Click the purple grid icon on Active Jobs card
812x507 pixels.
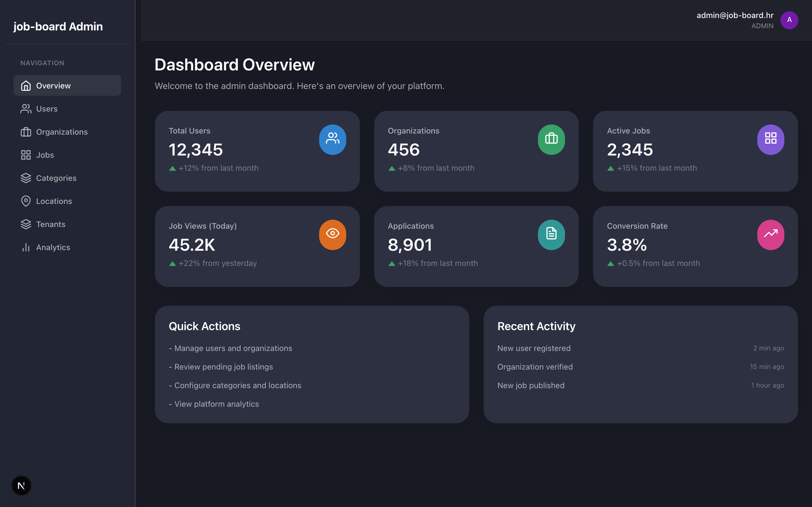(x=771, y=140)
